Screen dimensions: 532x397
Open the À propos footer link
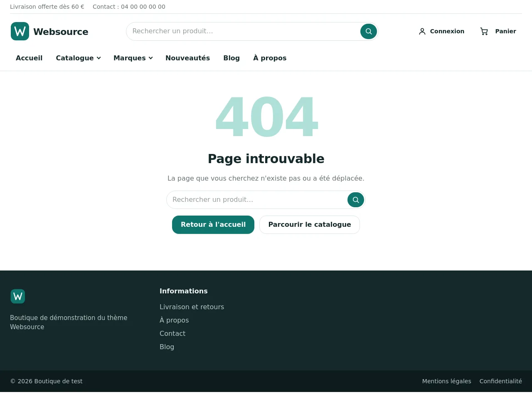174,320
